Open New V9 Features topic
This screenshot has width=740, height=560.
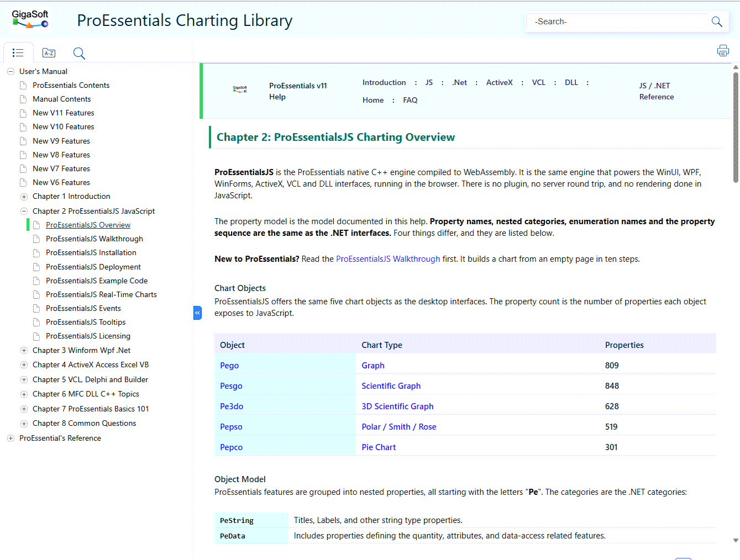61,141
